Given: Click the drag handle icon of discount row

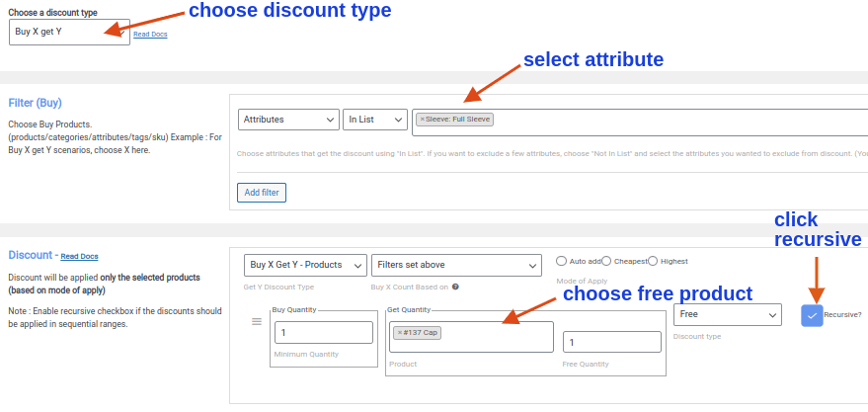Looking at the screenshot, I should pos(257,321).
